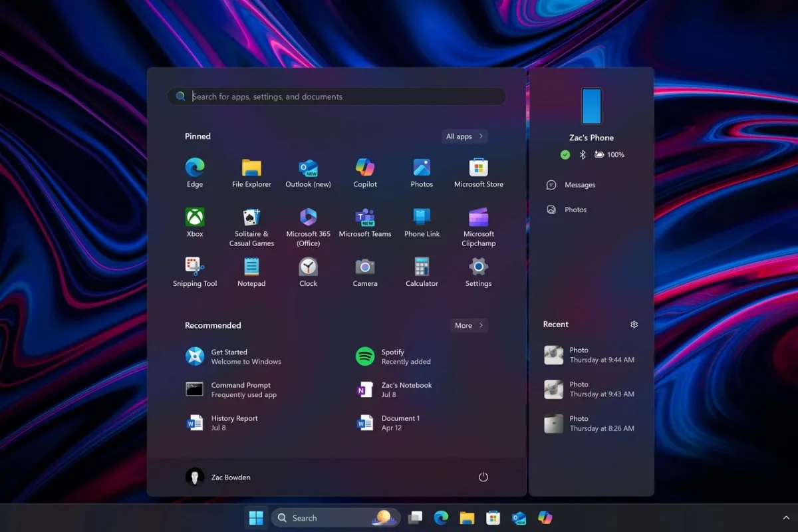Click the Start menu search field
The image size is (798, 532).
point(336,96)
